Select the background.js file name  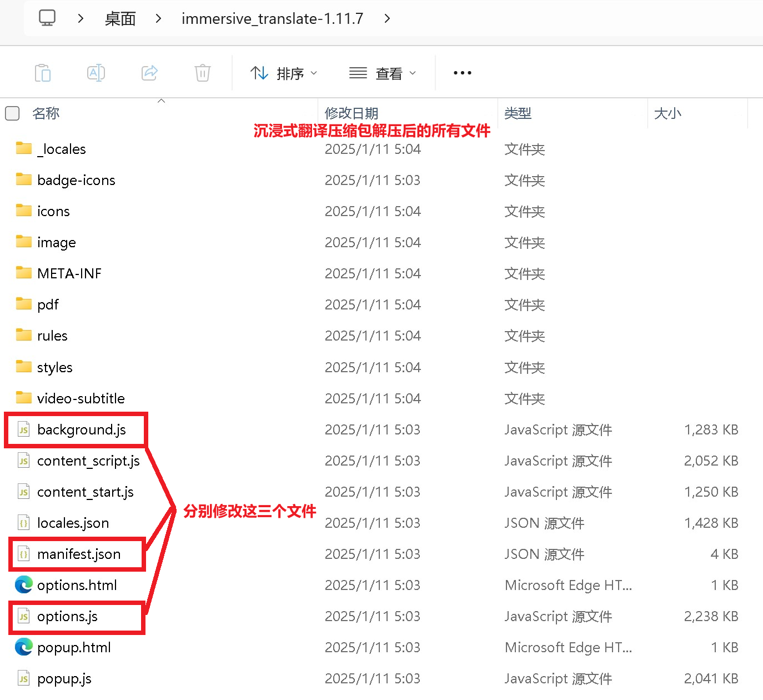[x=82, y=430]
